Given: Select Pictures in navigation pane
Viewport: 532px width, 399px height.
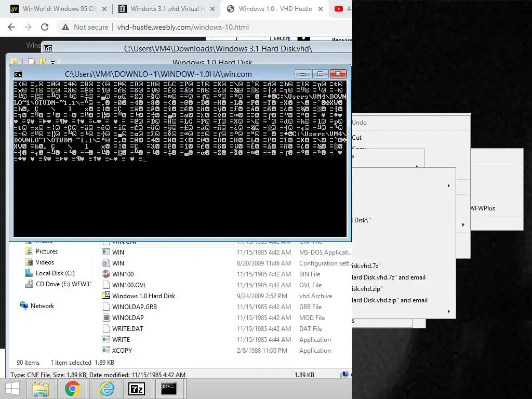Looking at the screenshot, I should (x=46, y=251).
